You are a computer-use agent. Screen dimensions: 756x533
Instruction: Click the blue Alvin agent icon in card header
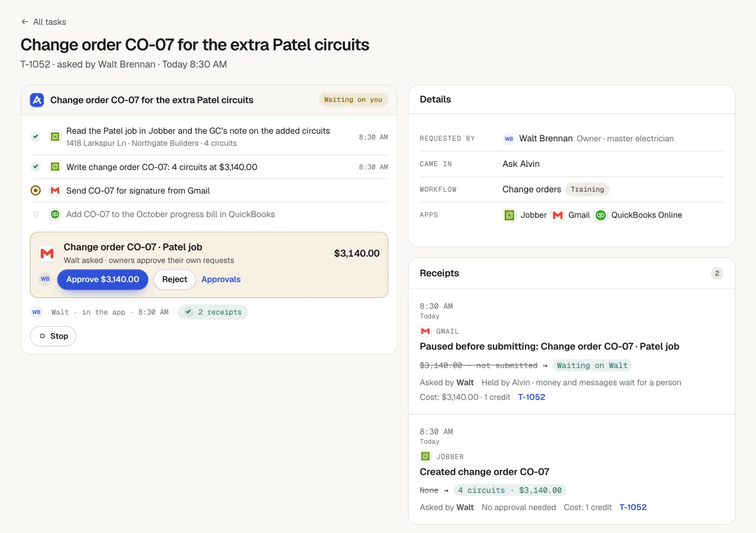[37, 100]
